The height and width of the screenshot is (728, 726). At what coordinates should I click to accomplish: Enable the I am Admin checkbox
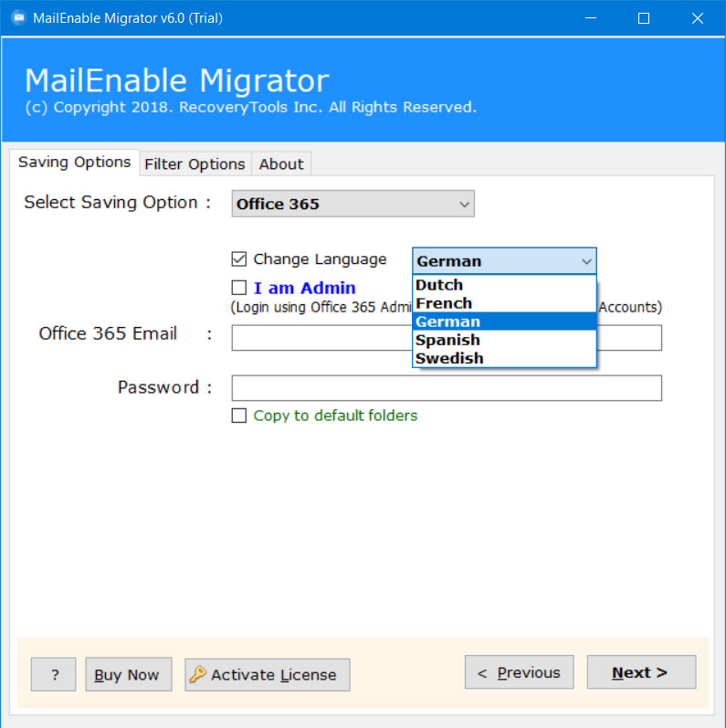pos(239,288)
